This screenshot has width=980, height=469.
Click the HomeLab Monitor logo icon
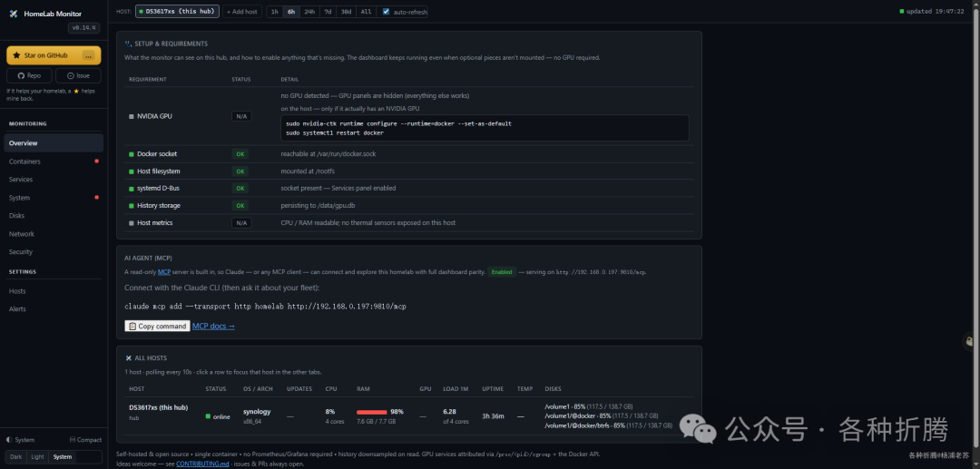(14, 14)
